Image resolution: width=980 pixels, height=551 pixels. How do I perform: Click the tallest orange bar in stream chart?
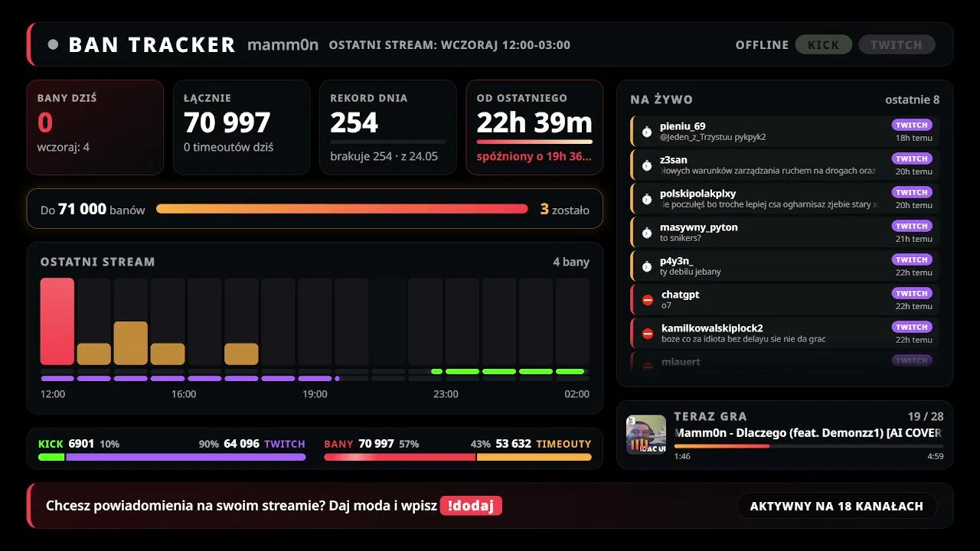pyautogui.click(x=131, y=343)
